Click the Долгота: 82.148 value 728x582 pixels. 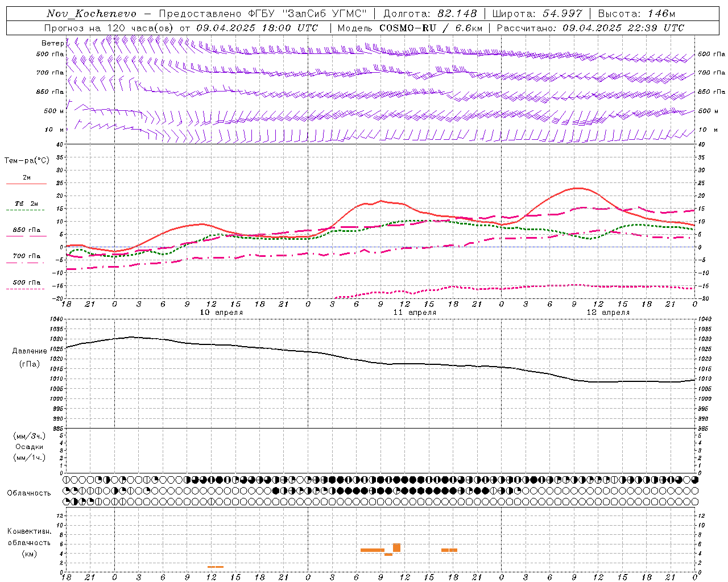pos(430,14)
